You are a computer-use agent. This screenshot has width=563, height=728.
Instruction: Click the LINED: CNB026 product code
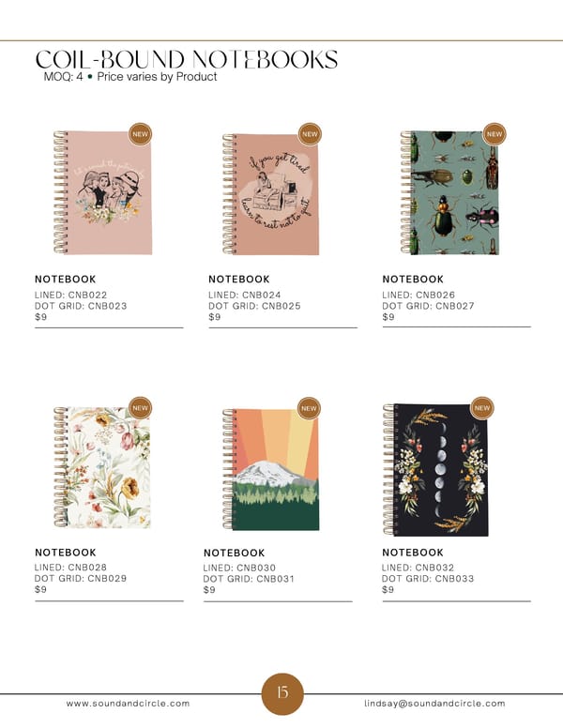pyautogui.click(x=418, y=295)
